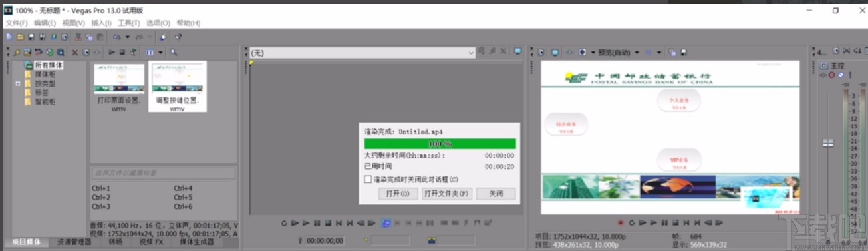Click the 主控 master bus label
The image size is (868, 251).
pos(837,66)
